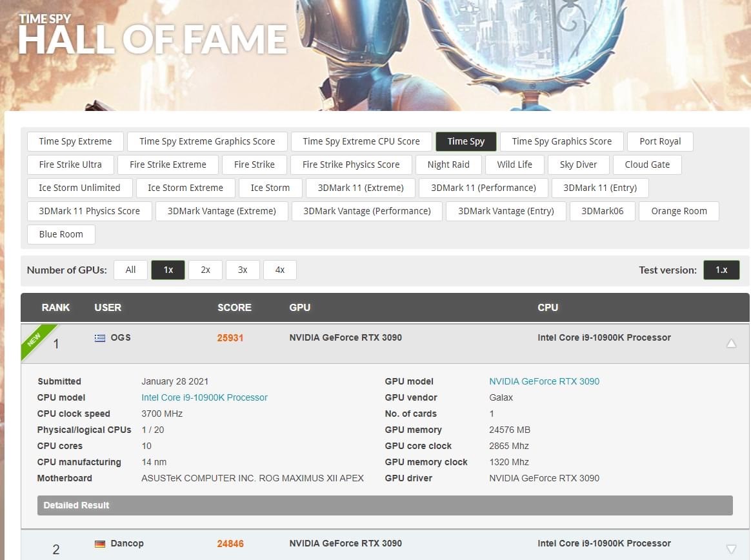
Task: Click the score 24846
Action: (230, 544)
